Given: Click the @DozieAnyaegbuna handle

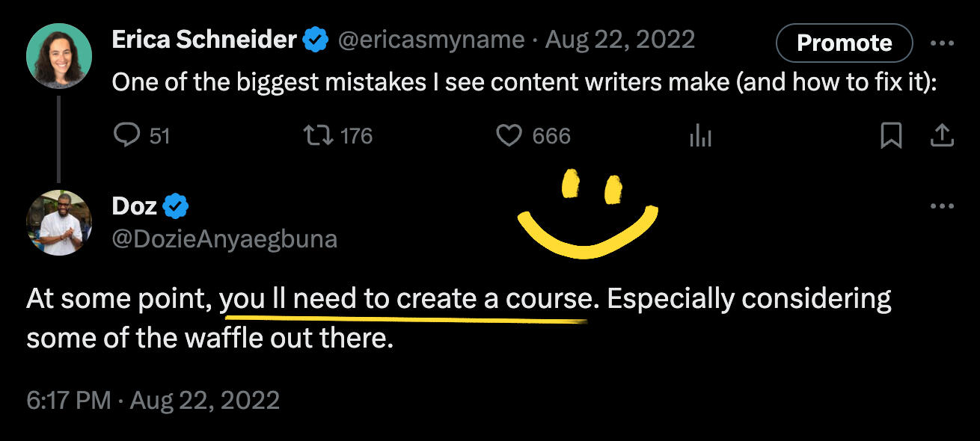Looking at the screenshot, I should [224, 238].
